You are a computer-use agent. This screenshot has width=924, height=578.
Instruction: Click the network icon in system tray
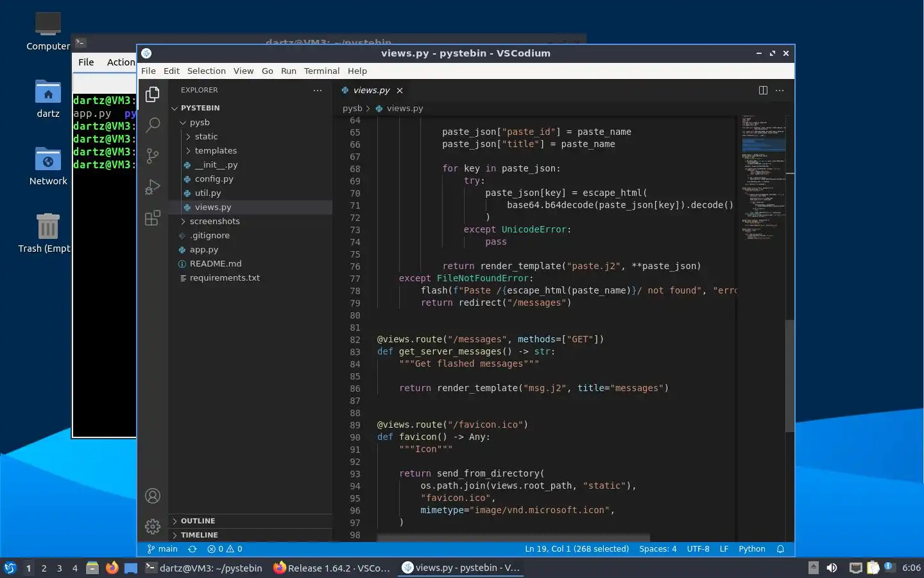pos(855,568)
